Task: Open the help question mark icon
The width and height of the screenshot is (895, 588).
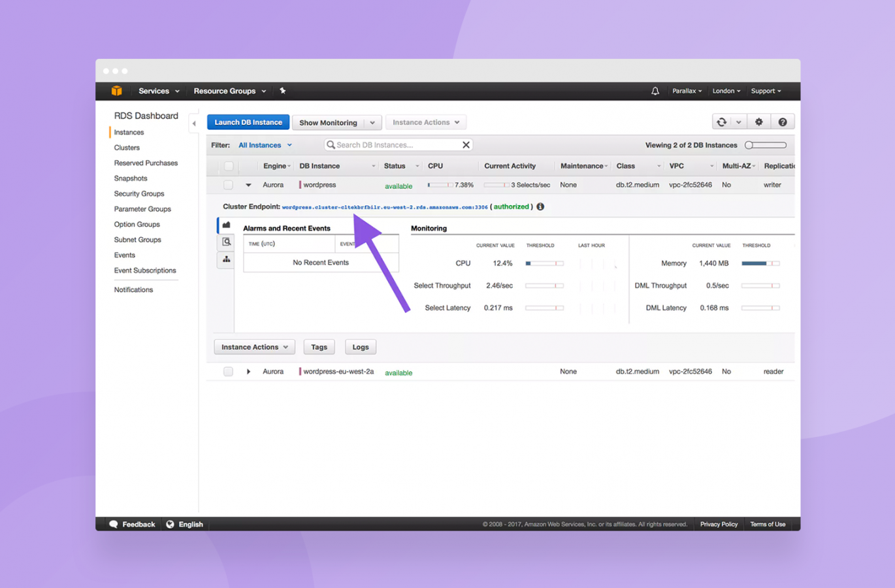Action: click(x=782, y=122)
